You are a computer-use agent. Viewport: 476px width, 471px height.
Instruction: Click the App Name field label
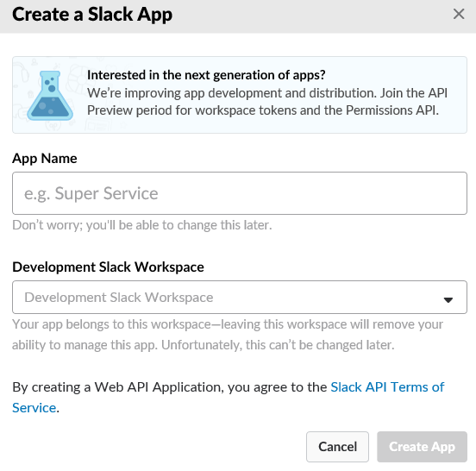[45, 158]
